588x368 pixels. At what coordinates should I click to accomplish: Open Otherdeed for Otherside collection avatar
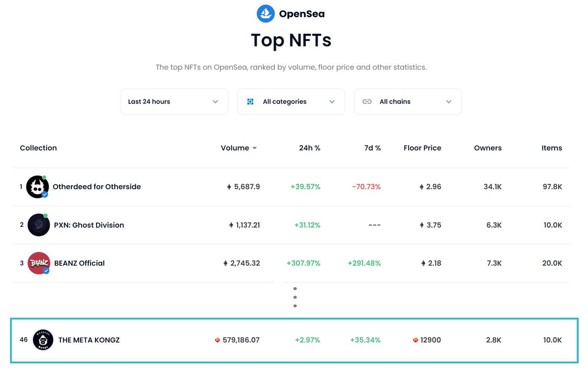(x=37, y=187)
